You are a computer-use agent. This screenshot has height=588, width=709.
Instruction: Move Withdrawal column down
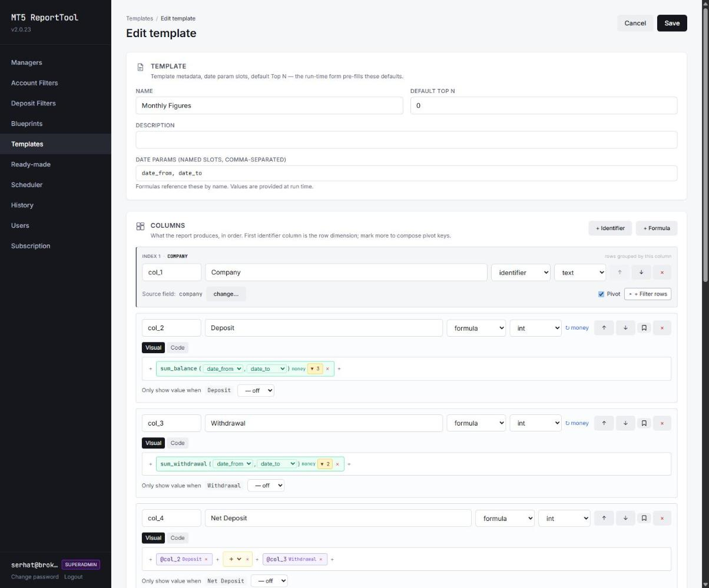[x=625, y=423]
